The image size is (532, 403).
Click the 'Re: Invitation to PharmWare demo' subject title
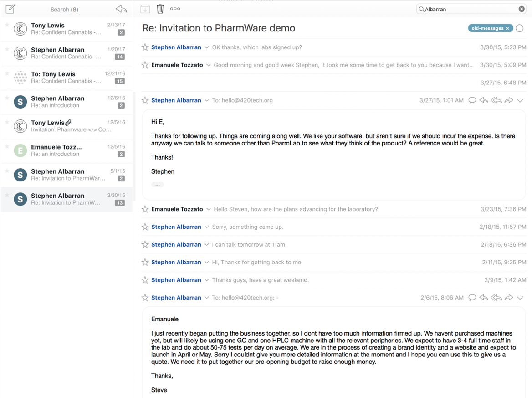coord(219,28)
